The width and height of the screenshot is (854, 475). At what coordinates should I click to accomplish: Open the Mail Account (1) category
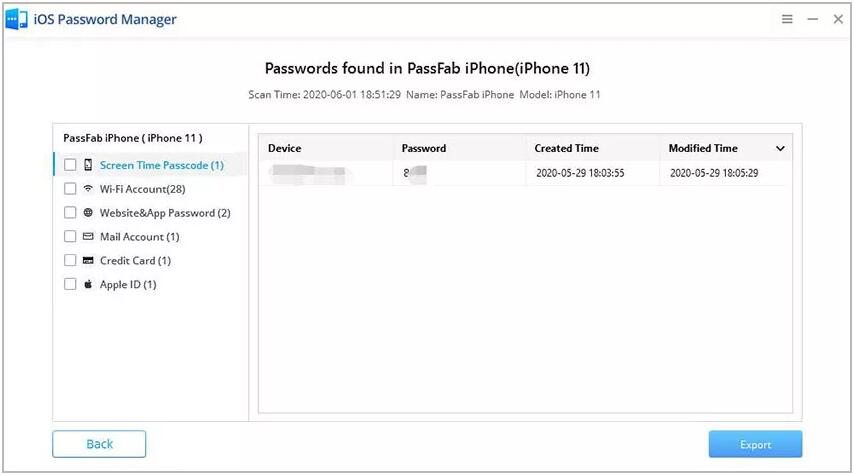click(x=139, y=237)
